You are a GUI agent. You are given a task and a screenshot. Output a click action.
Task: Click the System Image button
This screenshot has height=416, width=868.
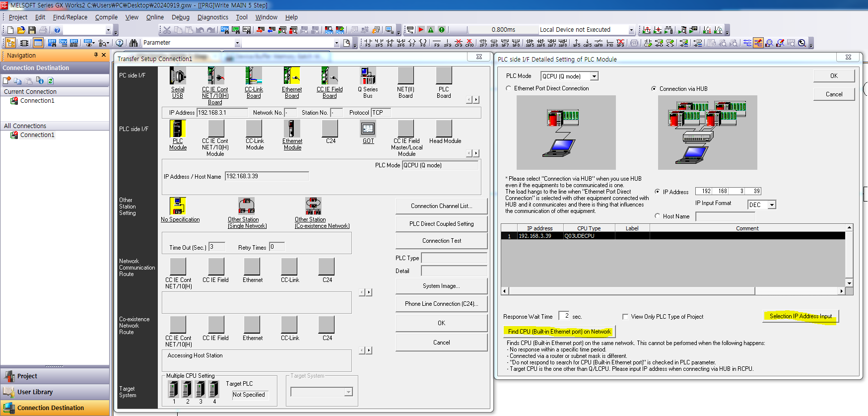pos(441,286)
